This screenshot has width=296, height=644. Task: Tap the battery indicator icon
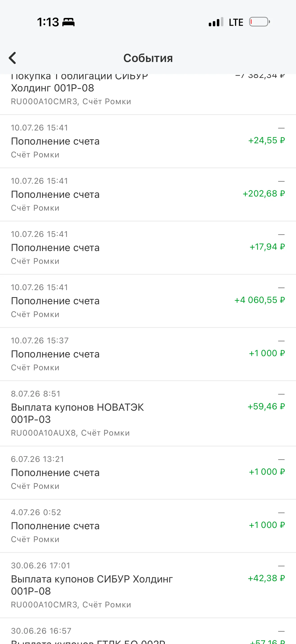[x=260, y=22]
